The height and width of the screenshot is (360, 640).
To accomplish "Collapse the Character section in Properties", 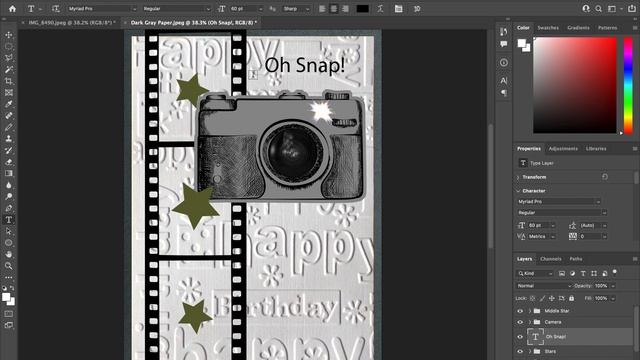I will (x=518, y=191).
